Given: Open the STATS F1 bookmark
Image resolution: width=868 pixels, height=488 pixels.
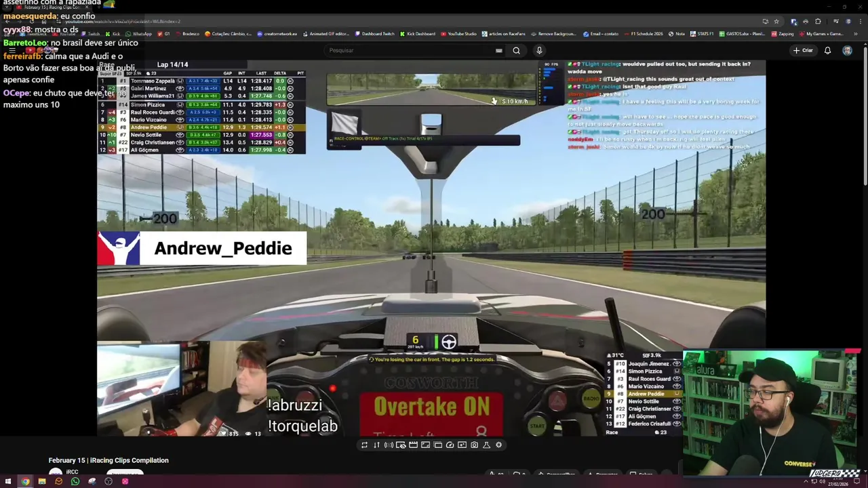Looking at the screenshot, I should point(701,34).
